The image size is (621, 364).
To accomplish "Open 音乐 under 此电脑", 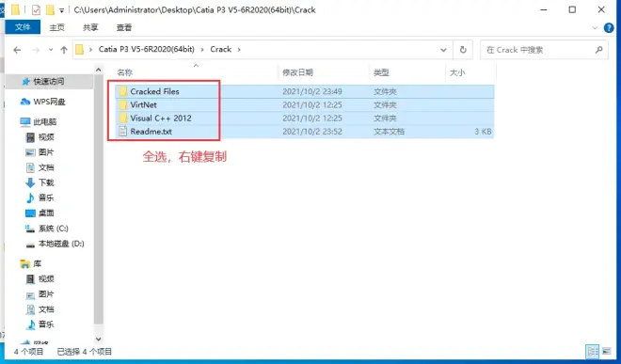I will tap(46, 198).
